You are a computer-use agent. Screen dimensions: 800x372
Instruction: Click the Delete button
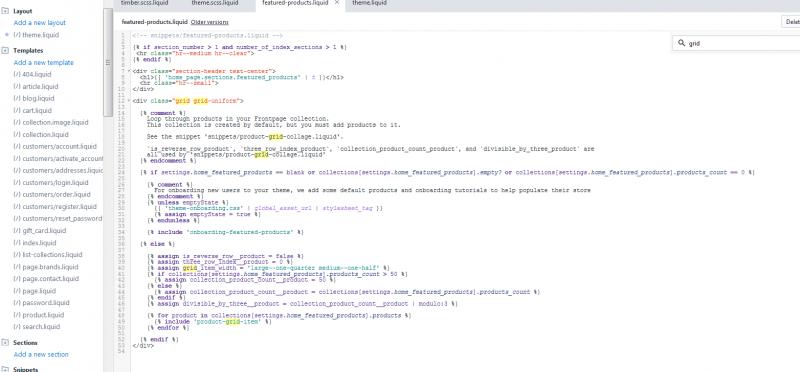click(x=791, y=22)
